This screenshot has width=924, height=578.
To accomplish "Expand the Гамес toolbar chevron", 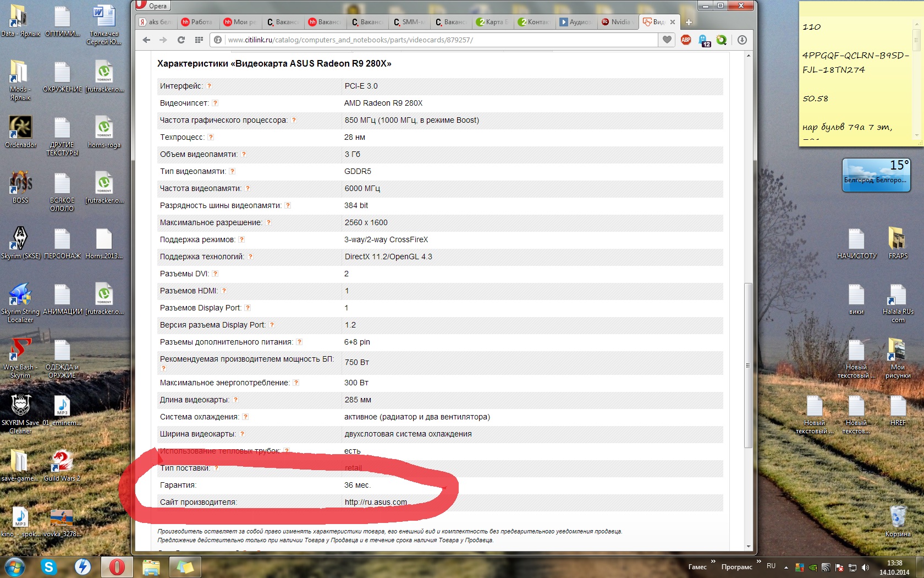I will [713, 561].
